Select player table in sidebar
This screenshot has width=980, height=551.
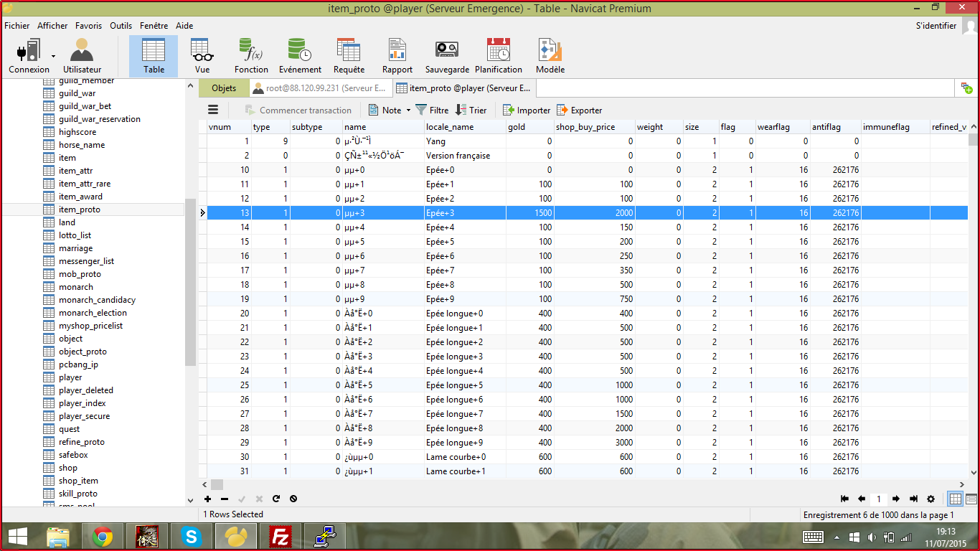tap(70, 377)
